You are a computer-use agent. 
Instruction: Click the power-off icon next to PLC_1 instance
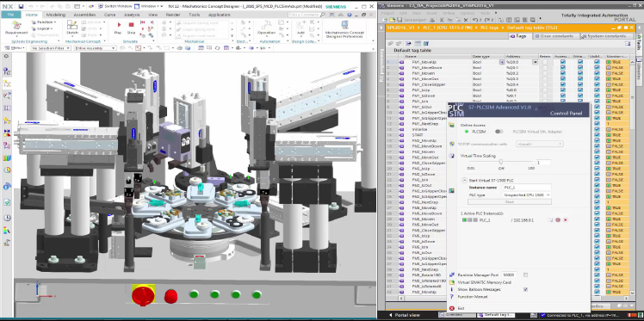tap(551, 220)
